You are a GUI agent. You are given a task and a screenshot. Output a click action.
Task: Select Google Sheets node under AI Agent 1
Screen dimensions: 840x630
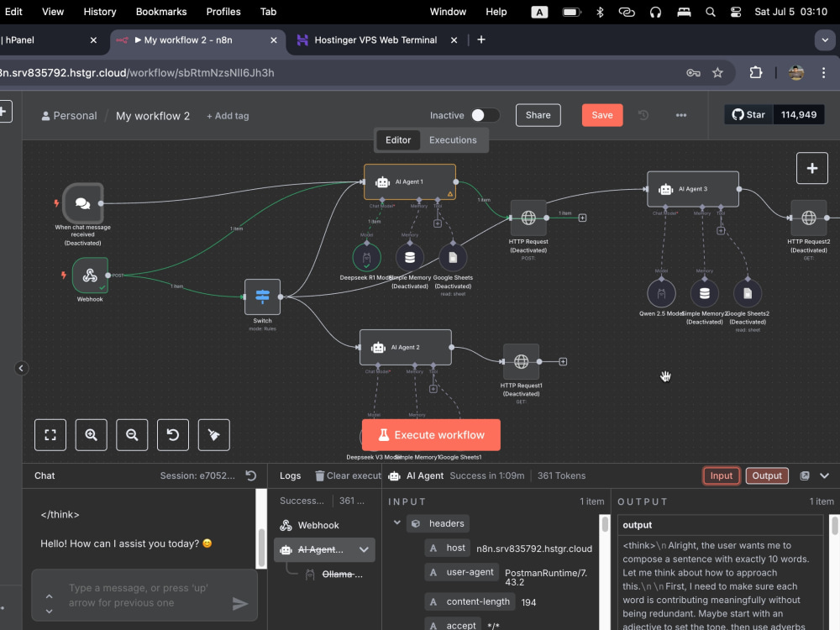pos(453,258)
